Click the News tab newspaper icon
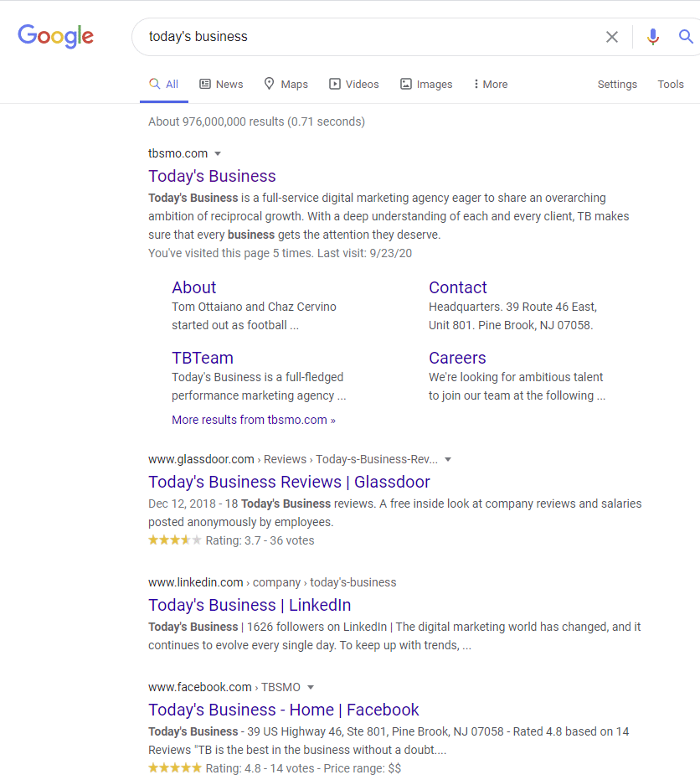Image resolution: width=700 pixels, height=780 pixels. [x=205, y=84]
